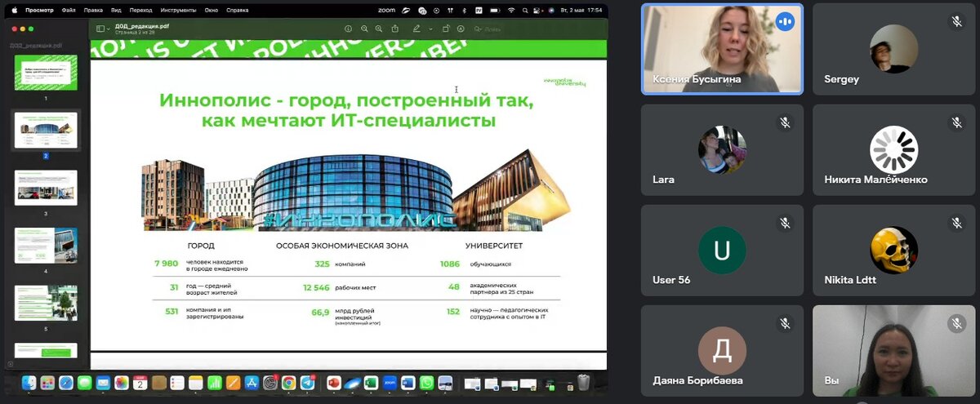Open Finder from the Dock
Image resolution: width=980 pixels, height=404 pixels.
coord(29,382)
